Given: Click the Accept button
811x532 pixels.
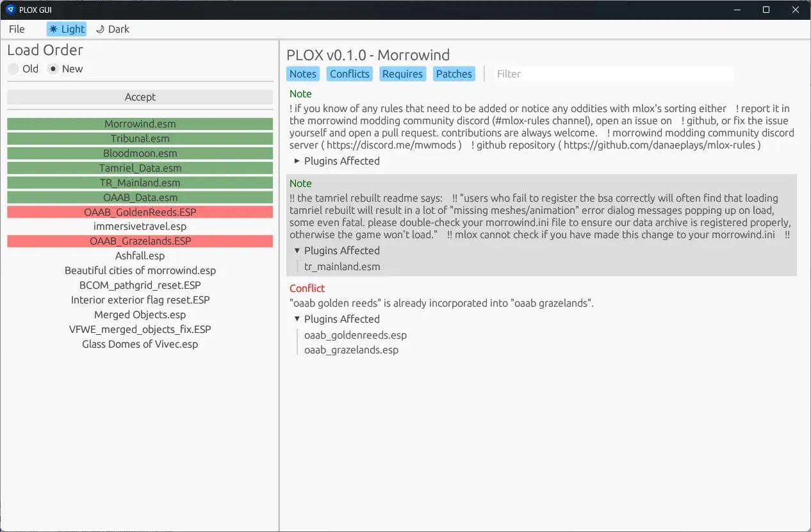Looking at the screenshot, I should [x=140, y=97].
